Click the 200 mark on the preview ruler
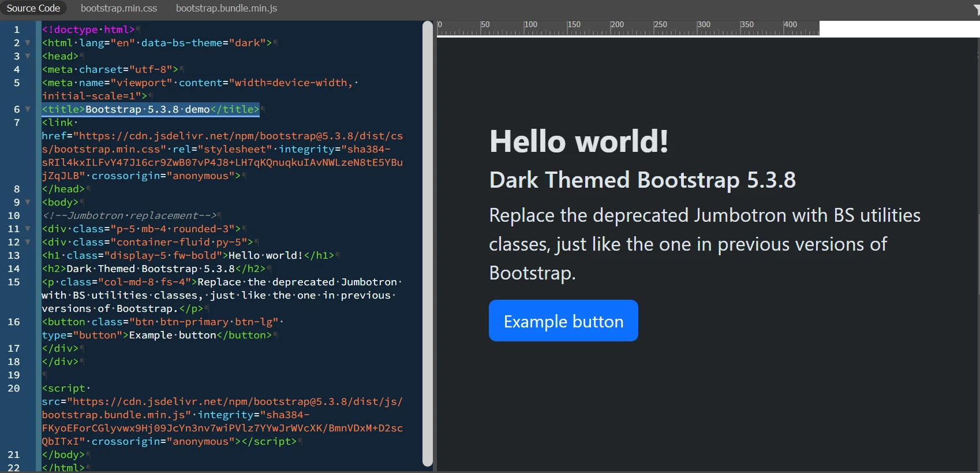This screenshot has width=980, height=473. coord(617,25)
